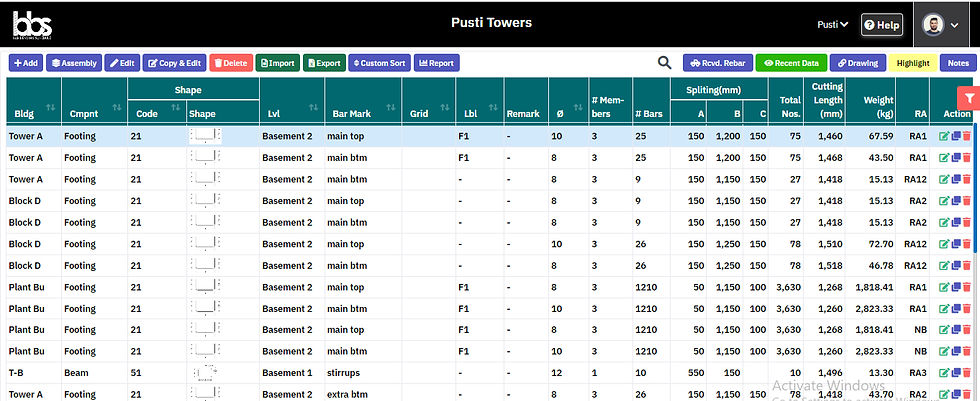Click the user avatar picture
Image resolution: width=980 pixels, height=401 pixels.
(x=933, y=25)
